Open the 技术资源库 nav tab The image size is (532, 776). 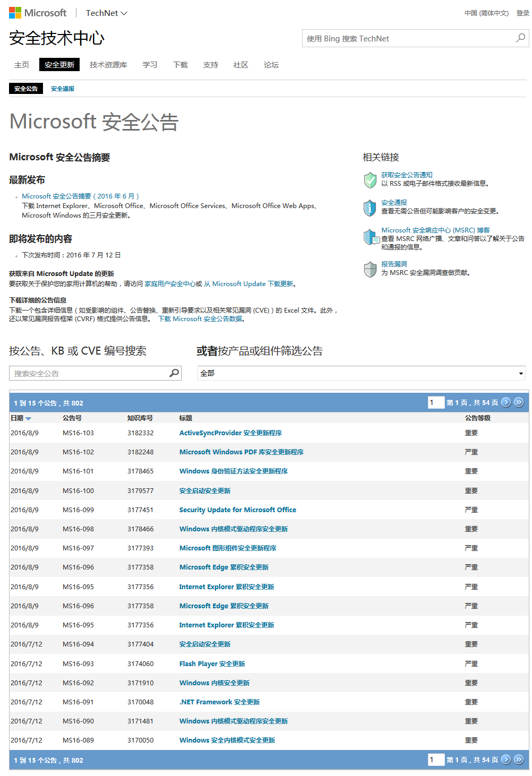pos(108,65)
